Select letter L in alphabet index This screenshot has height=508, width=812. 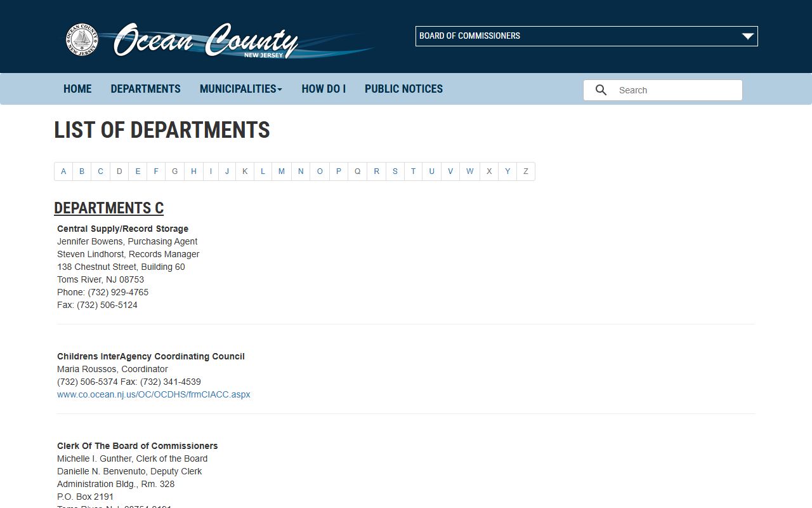point(263,171)
